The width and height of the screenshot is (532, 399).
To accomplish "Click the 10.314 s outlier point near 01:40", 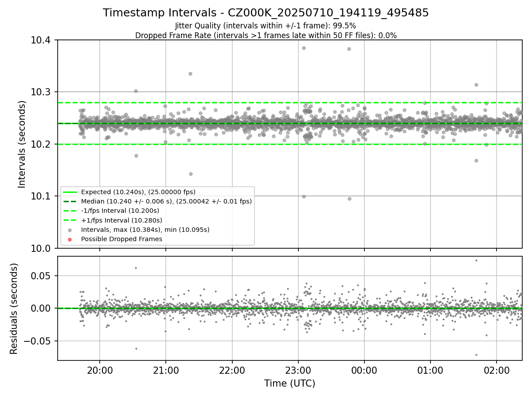I will [476, 85].
